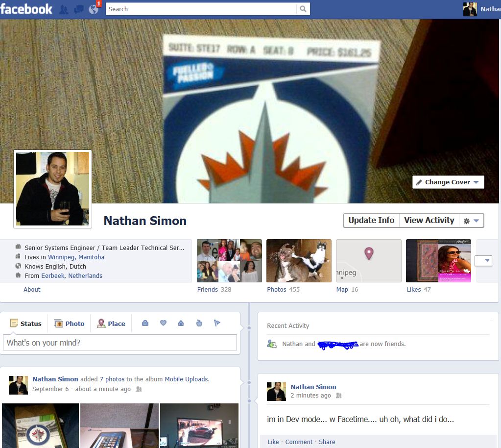501x448 pixels.
Task: Select the milestone flag life event icon
Action: coord(217,323)
